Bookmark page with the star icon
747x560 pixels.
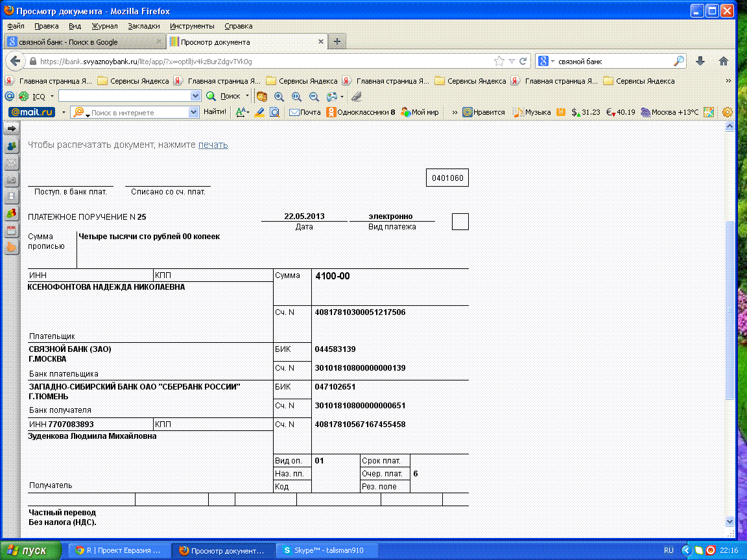[499, 61]
